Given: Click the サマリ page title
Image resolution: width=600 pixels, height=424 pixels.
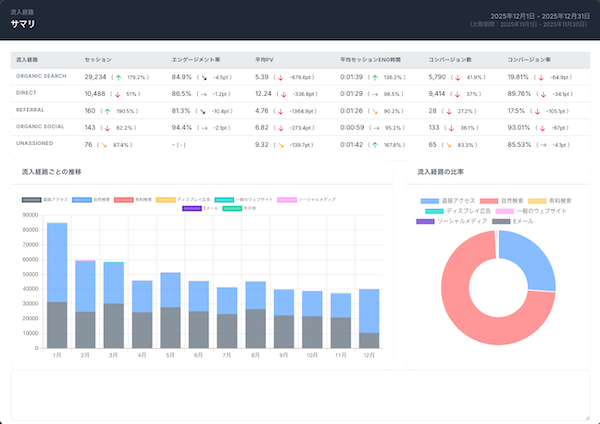Looking at the screenshot, I should 25,23.
